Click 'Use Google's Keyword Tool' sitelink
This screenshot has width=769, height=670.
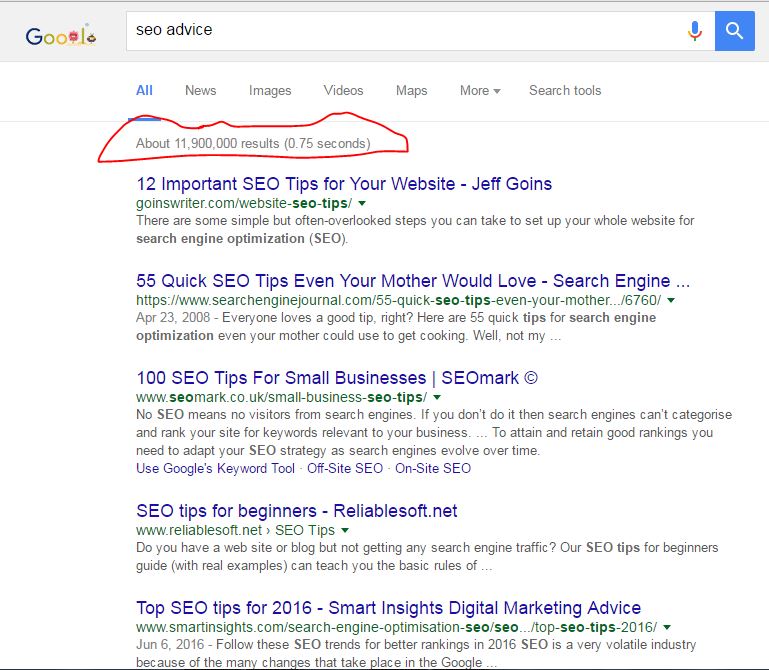(216, 468)
